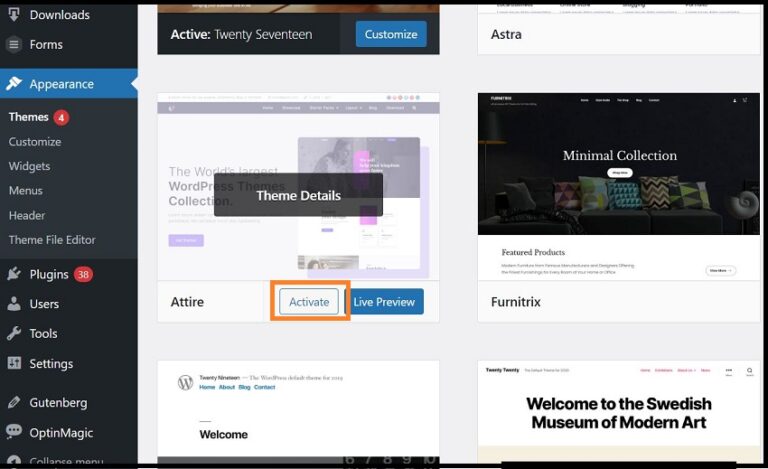Click the Gutenberg pencil icon
768x469 pixels.
click(14, 402)
